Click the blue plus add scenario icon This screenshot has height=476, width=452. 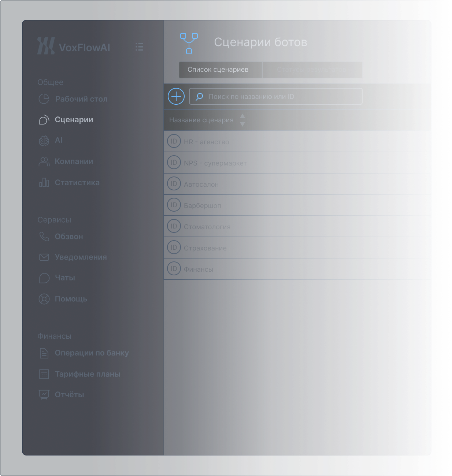[x=176, y=96]
